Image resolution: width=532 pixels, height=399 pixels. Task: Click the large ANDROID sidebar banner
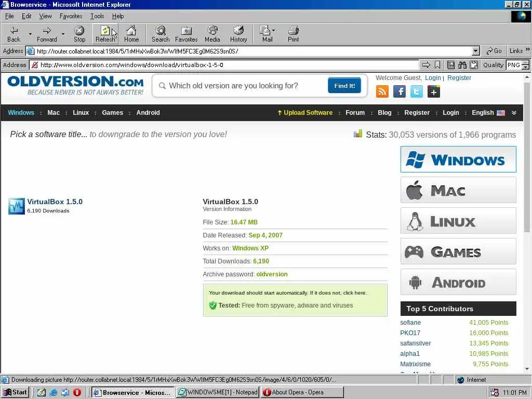pyautogui.click(x=458, y=282)
